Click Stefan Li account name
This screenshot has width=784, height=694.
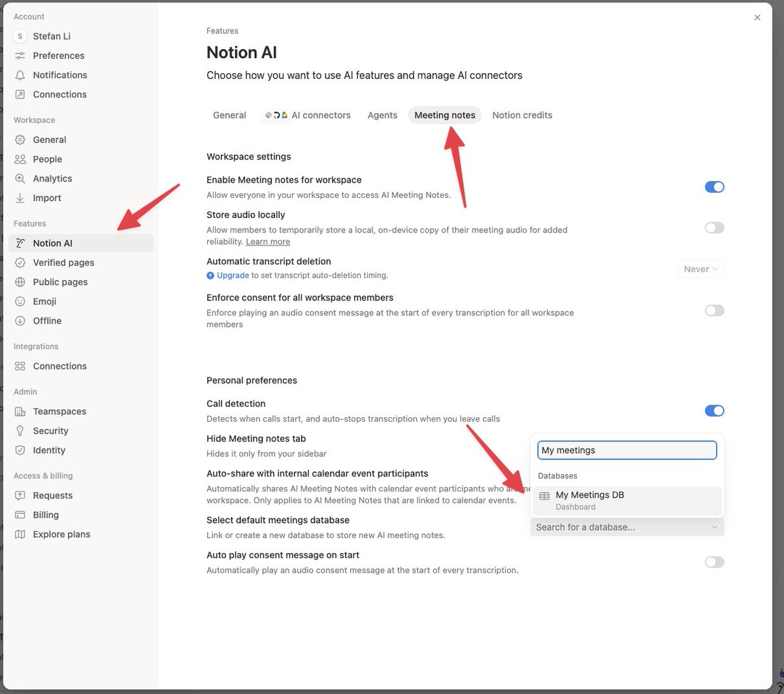coord(52,37)
